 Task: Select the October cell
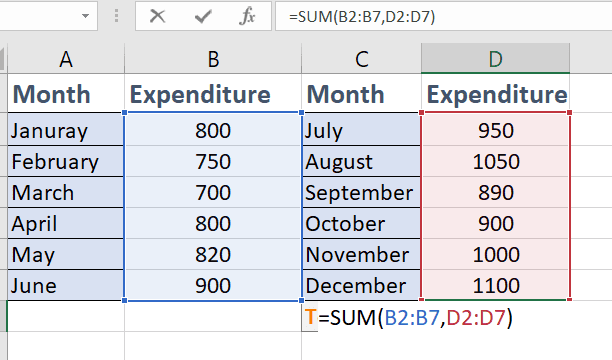[x=362, y=223]
